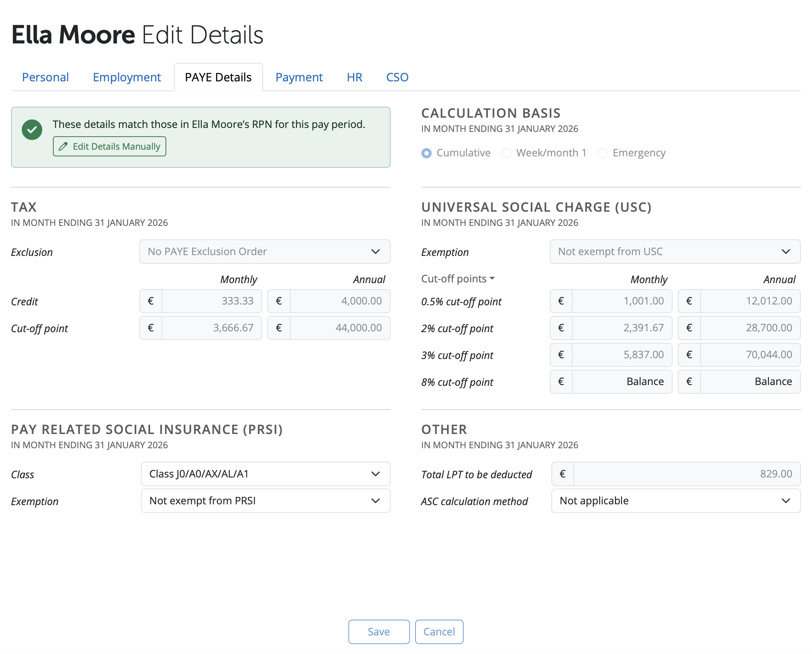Click the Cancel button
The height and width of the screenshot is (654, 812).
(439, 631)
